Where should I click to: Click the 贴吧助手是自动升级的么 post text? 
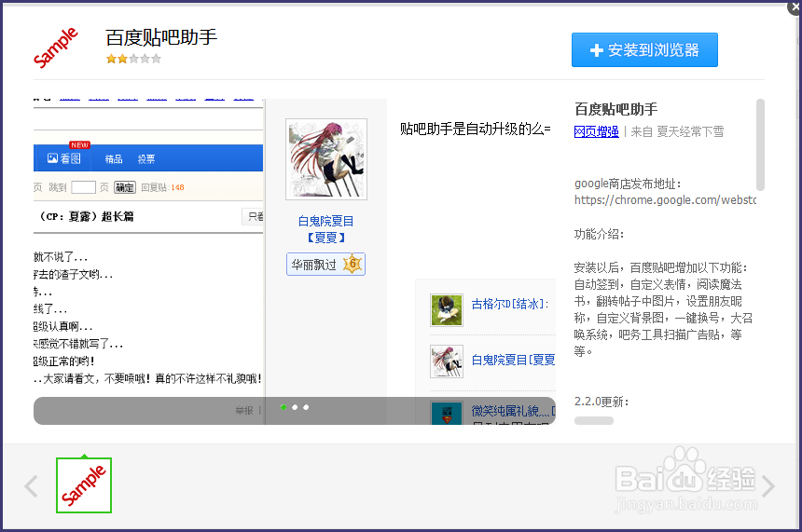(476, 129)
